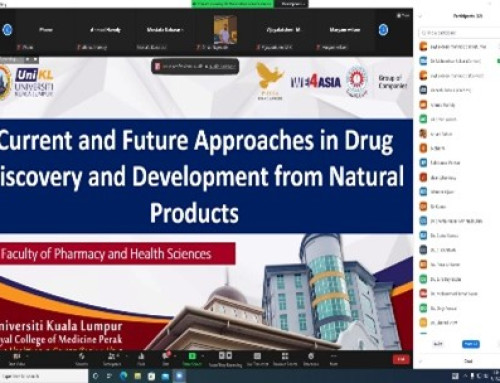Open the Security shield icon in Zoom toolbar

click(x=81, y=357)
